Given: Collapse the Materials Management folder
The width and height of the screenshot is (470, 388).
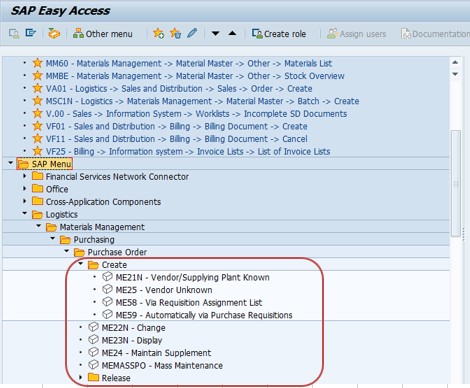Looking at the screenshot, I should click(x=39, y=226).
